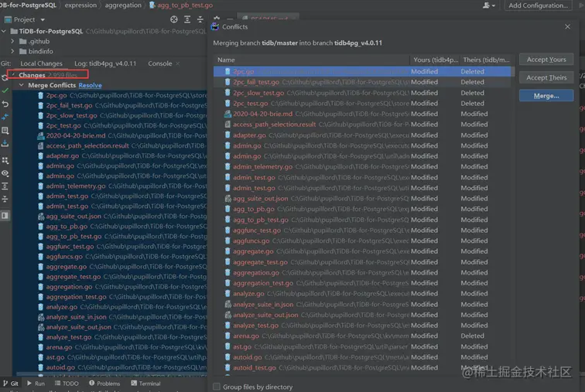
Task: Select 2pc.go row in Conflicts dialog
Action: click(362, 72)
